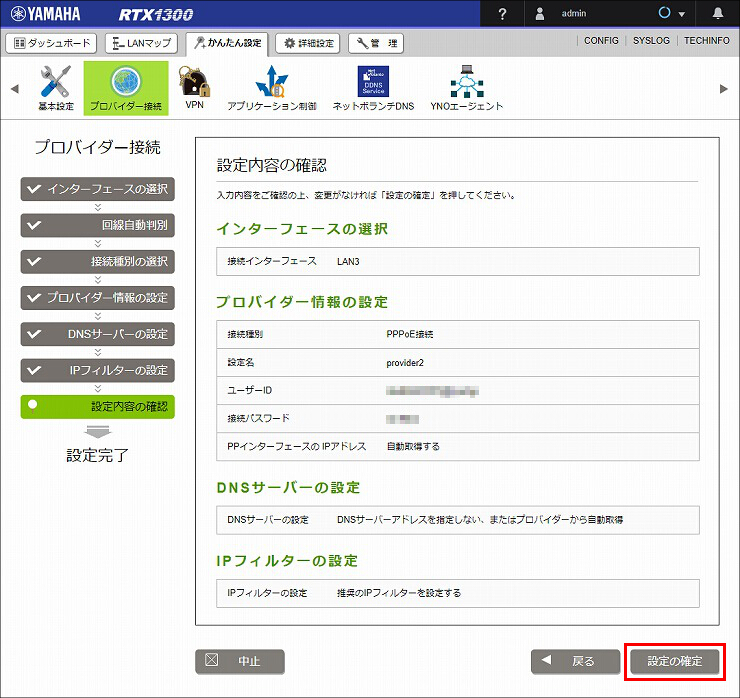Switch to the 詳細設定 tab
This screenshot has width=740, height=698.
pos(308,43)
